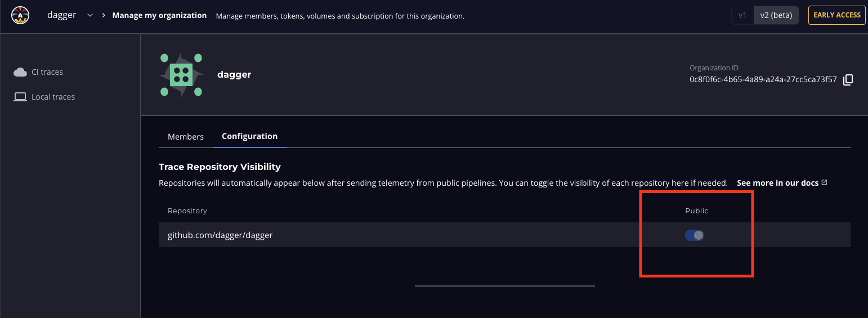The height and width of the screenshot is (318, 868).
Task: Select the github.com/dagger/dagger repository row
Action: [x=220, y=235]
